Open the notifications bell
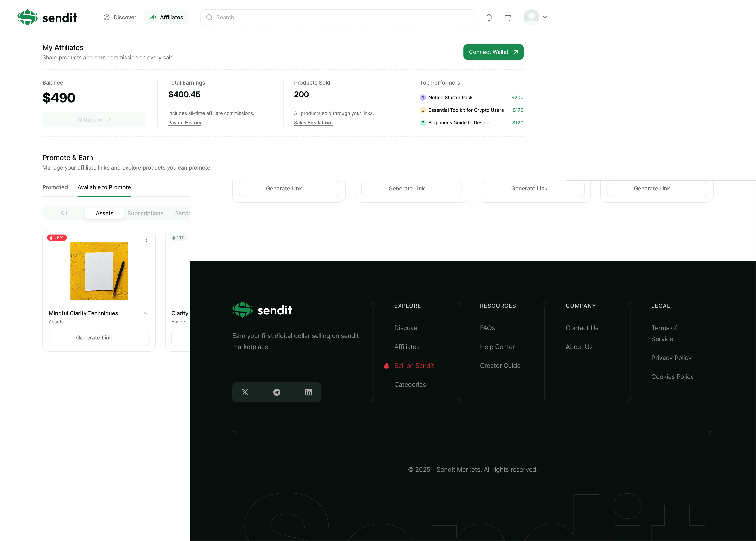 point(489,17)
